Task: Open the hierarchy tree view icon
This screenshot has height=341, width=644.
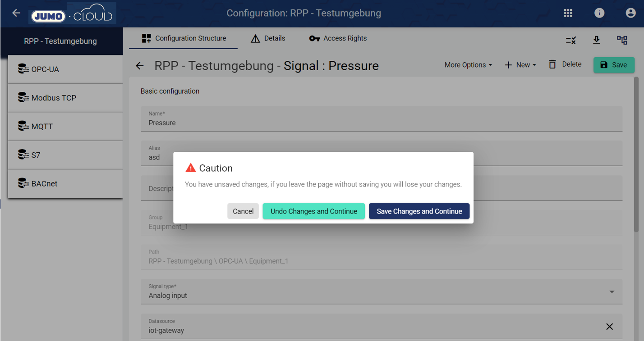Action: (622, 40)
